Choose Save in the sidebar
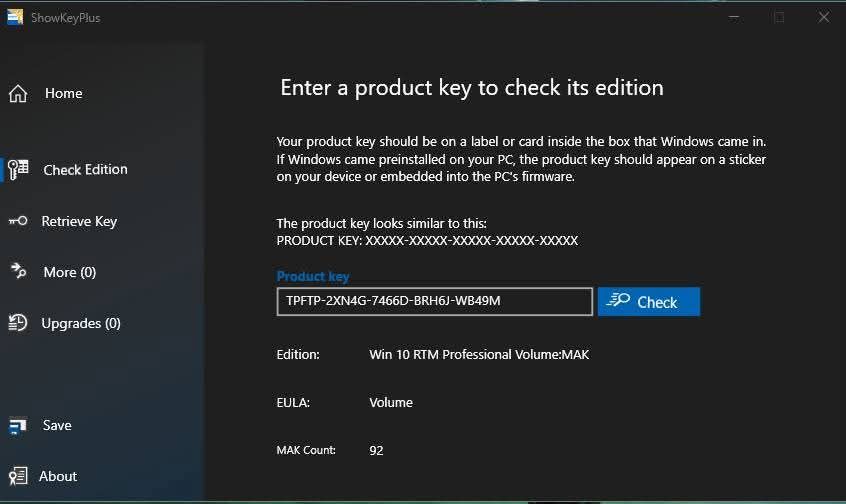This screenshot has height=504, width=846. pos(57,425)
